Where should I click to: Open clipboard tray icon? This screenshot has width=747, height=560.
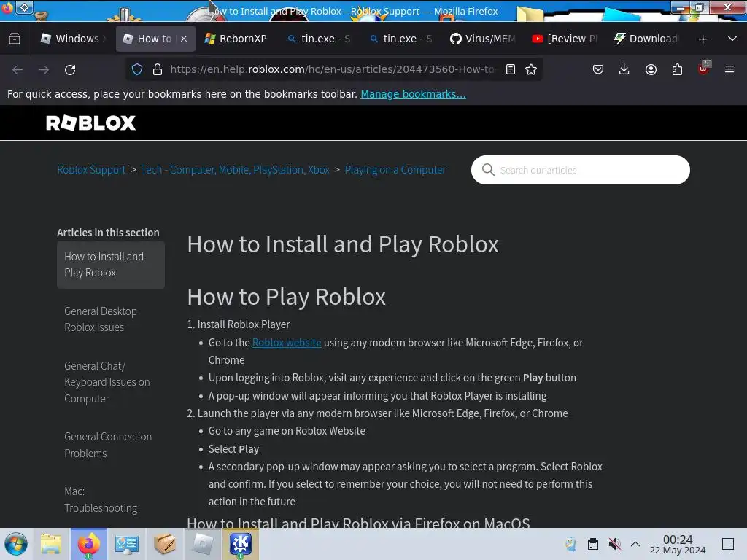click(592, 544)
